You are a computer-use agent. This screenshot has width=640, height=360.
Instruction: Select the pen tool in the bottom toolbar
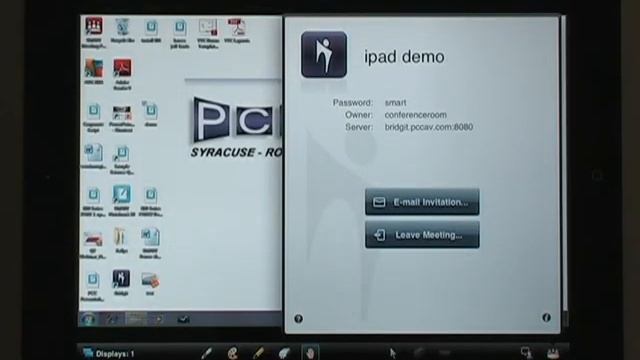(207, 353)
